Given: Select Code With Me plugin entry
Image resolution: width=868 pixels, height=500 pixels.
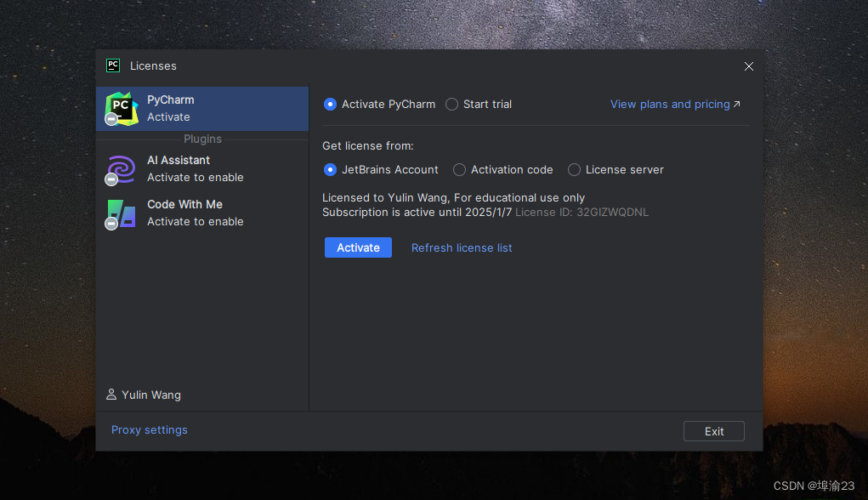Looking at the screenshot, I should coord(202,213).
